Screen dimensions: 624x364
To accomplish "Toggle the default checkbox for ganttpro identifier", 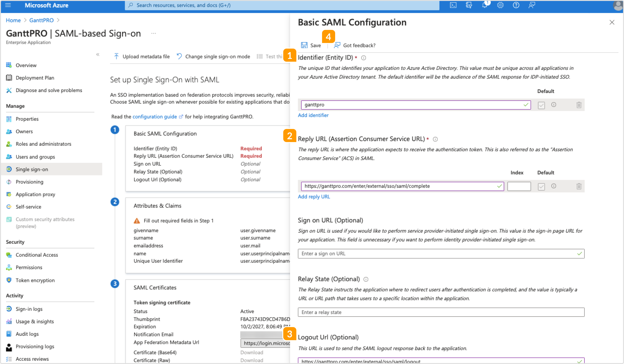I will click(541, 105).
